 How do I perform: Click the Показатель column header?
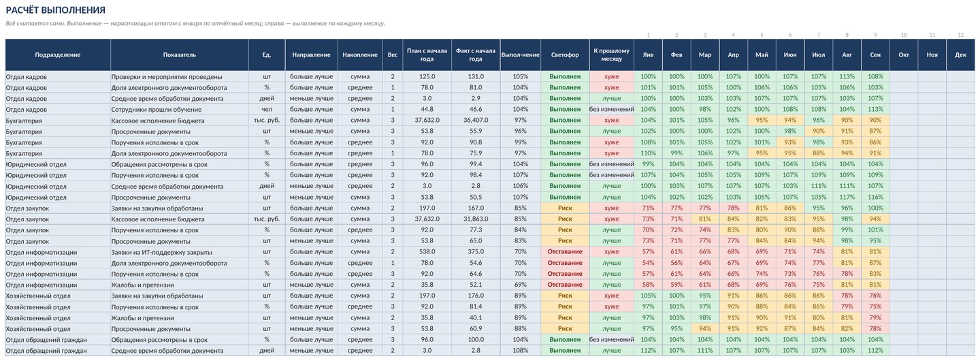[180, 54]
